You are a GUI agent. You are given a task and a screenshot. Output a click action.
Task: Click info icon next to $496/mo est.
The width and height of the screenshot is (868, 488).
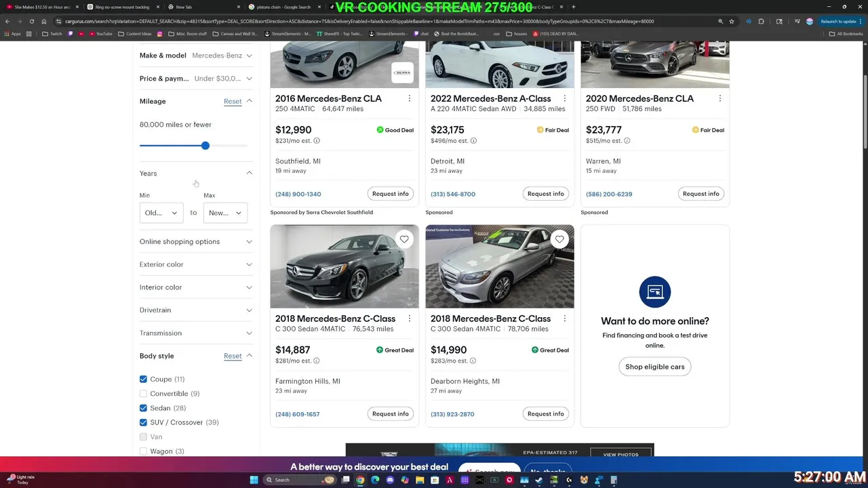473,141
